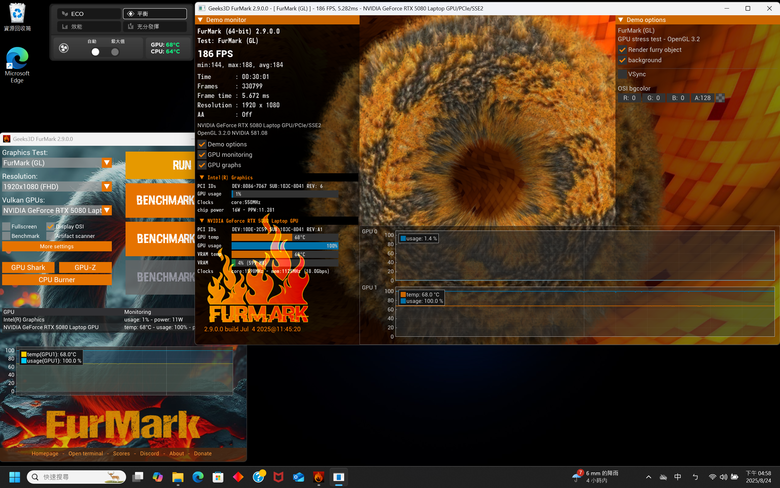The width and height of the screenshot is (780, 488).
Task: Open the volume tray icon
Action: 723,477
